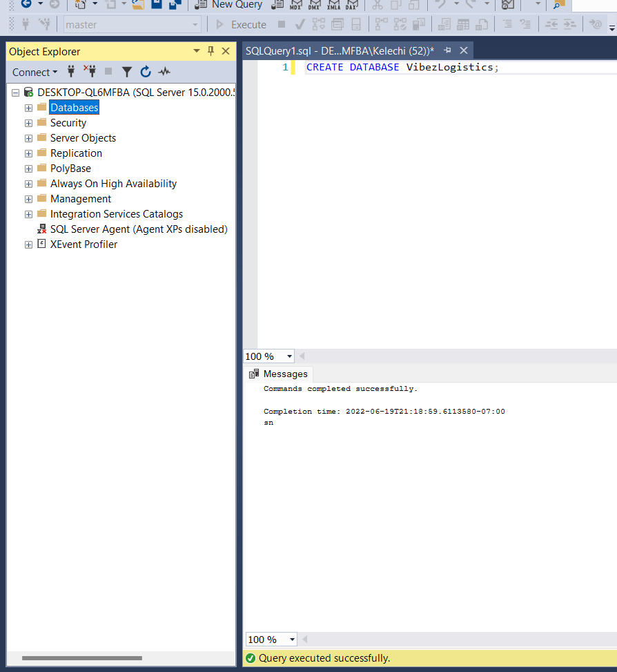Disconnect the current server connection
Screen dimensions: 617x672
tap(89, 71)
